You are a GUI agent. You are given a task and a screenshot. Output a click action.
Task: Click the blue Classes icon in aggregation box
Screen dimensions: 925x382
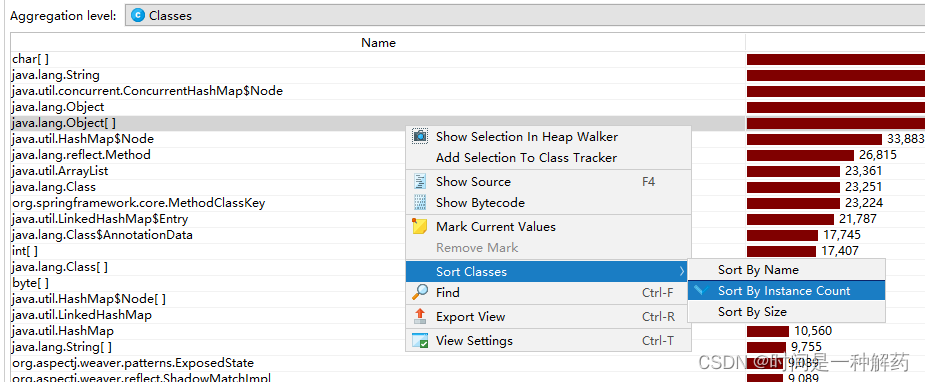tap(138, 16)
